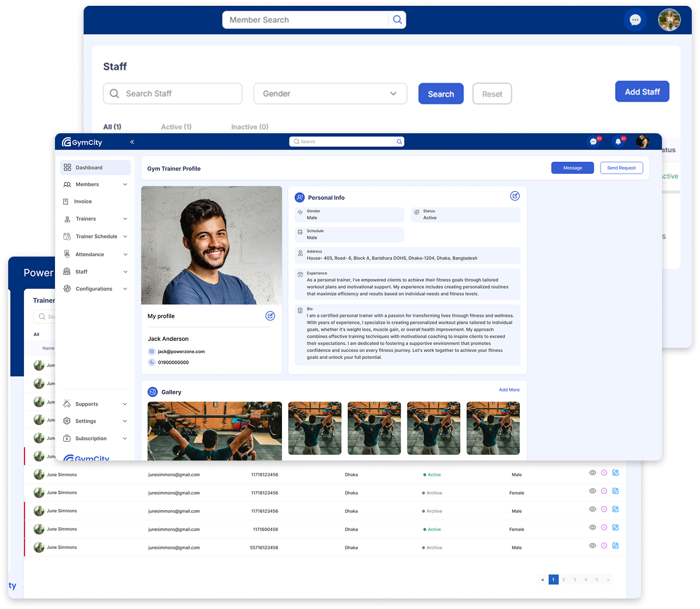Click the magnifier icon in the GymCity search bar

(399, 141)
